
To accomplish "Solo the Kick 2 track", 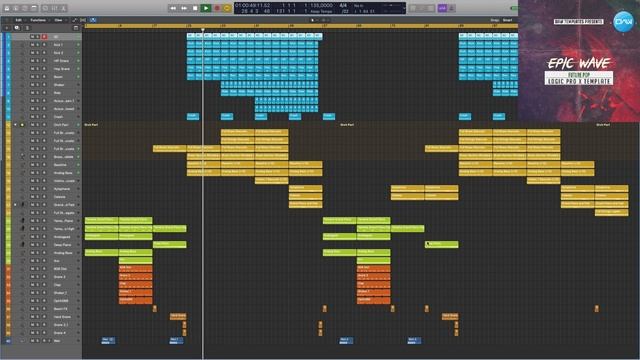I will (38, 53).
